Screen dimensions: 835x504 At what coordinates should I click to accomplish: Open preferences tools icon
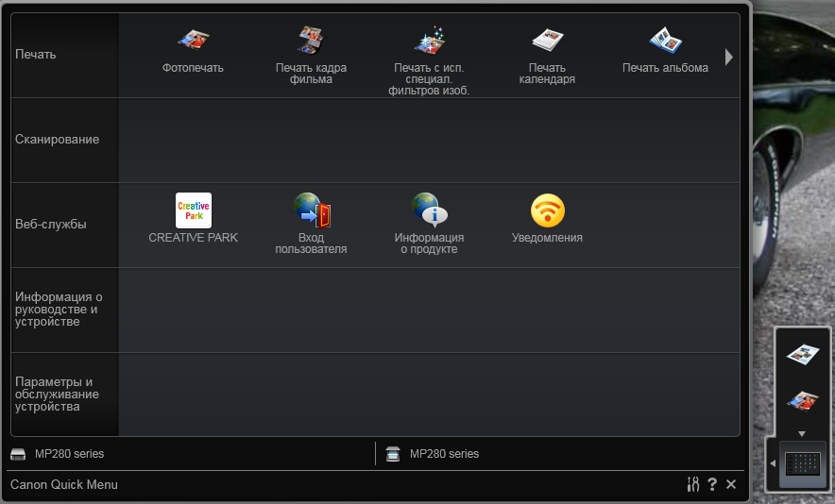[692, 484]
